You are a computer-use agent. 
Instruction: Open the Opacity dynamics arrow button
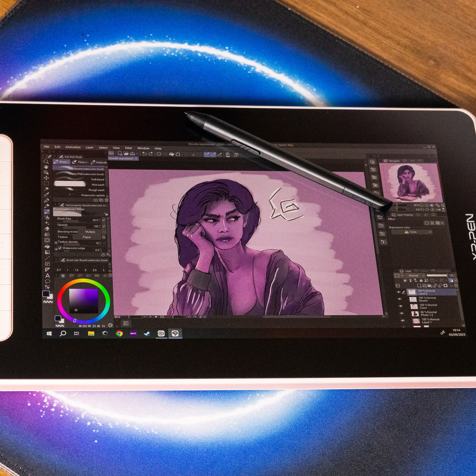(x=104, y=226)
